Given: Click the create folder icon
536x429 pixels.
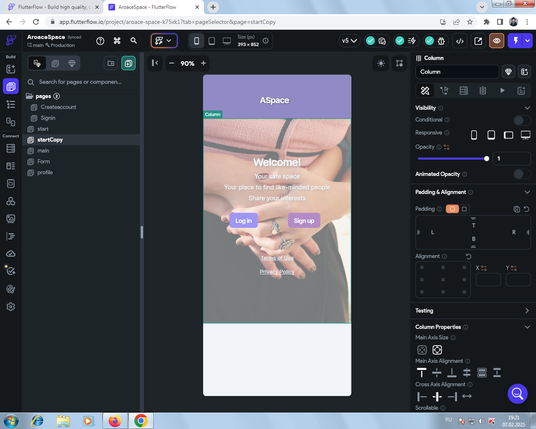Looking at the screenshot, I should point(111,63).
